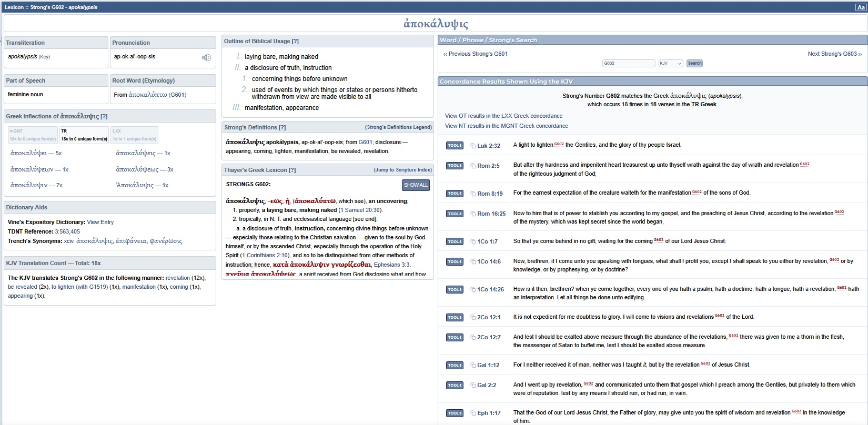Open the transliteration (Key) link
Viewport: 868px width, 425px height.
(x=44, y=57)
